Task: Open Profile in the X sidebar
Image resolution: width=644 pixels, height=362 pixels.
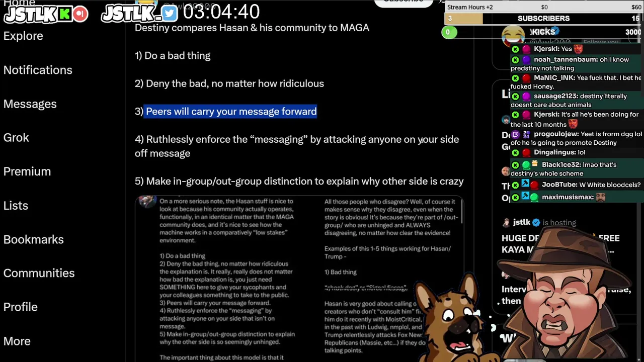Action: point(21,307)
